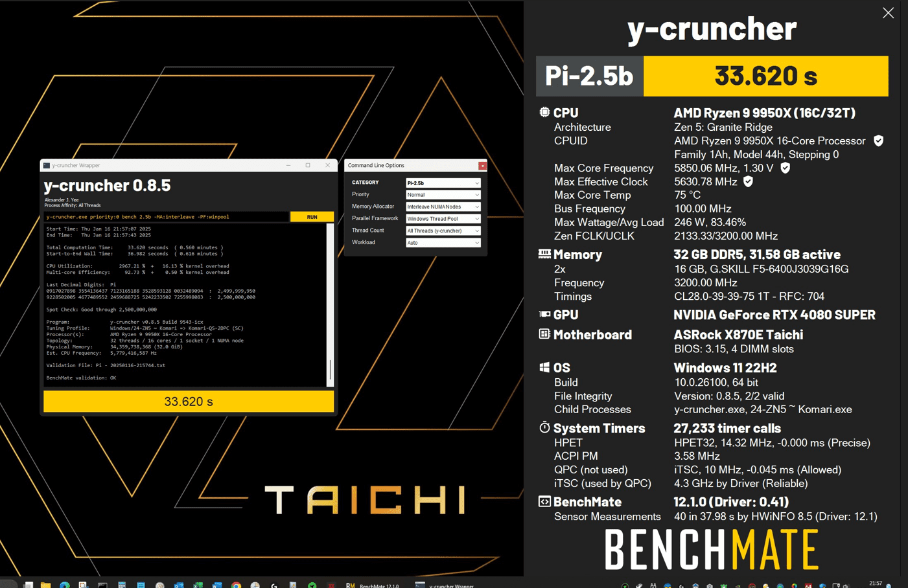Screen dimensions: 908x588
Task: Open Outlook from the taskbar
Action: click(x=179, y=584)
